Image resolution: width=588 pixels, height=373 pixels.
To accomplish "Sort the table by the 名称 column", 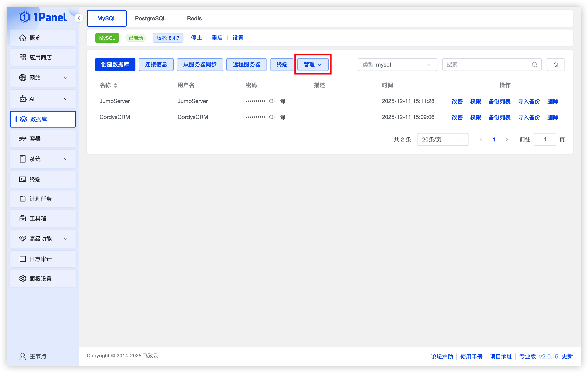I will pos(116,85).
